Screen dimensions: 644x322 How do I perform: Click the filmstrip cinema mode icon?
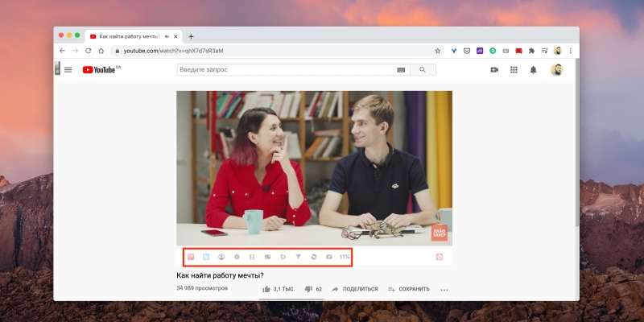(x=252, y=257)
